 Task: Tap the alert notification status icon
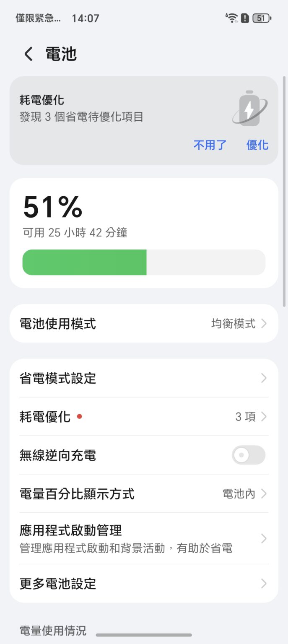click(x=245, y=18)
